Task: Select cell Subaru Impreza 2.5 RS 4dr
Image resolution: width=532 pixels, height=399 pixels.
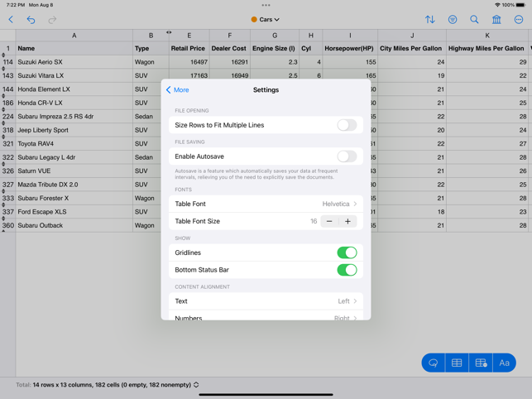Action: (74, 117)
